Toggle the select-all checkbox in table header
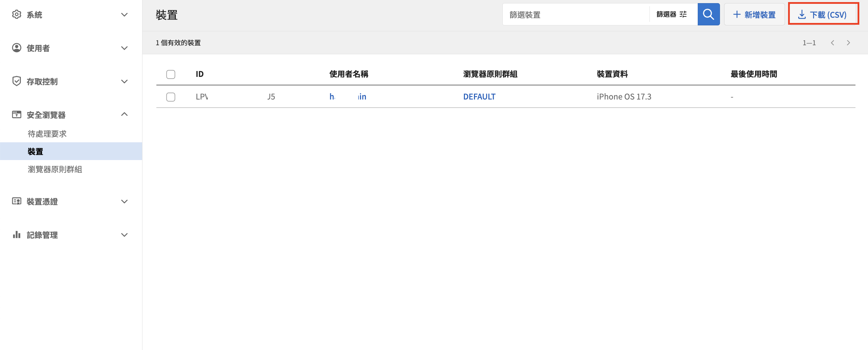 (x=171, y=74)
